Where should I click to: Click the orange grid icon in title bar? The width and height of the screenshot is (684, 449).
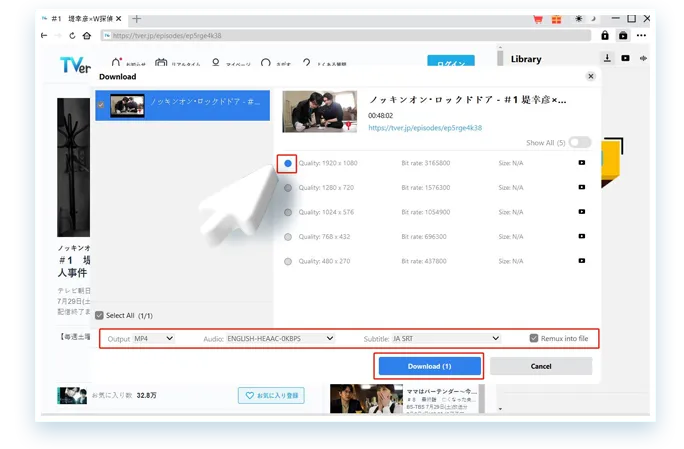click(x=556, y=19)
